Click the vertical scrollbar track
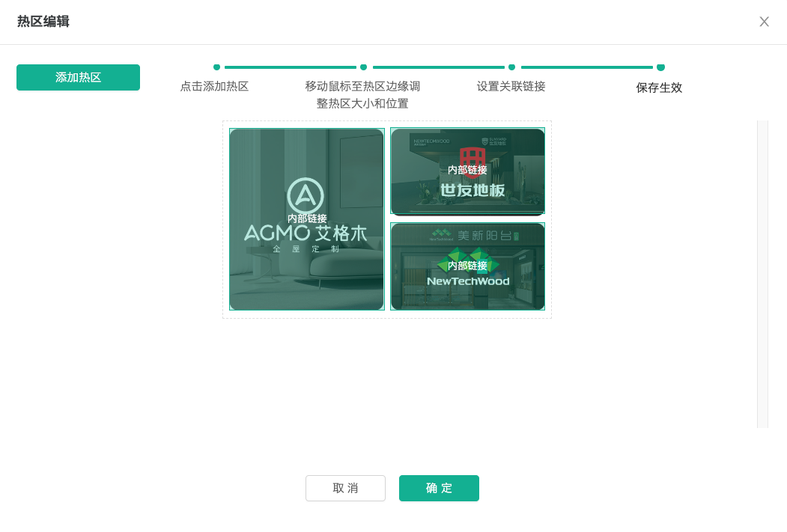This screenshot has height=532, width=787. pyautogui.click(x=762, y=274)
